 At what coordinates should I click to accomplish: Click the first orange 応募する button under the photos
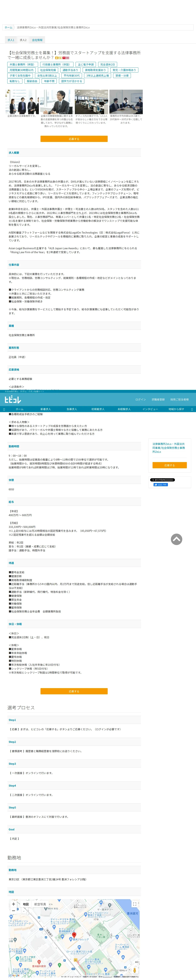[74, 139]
